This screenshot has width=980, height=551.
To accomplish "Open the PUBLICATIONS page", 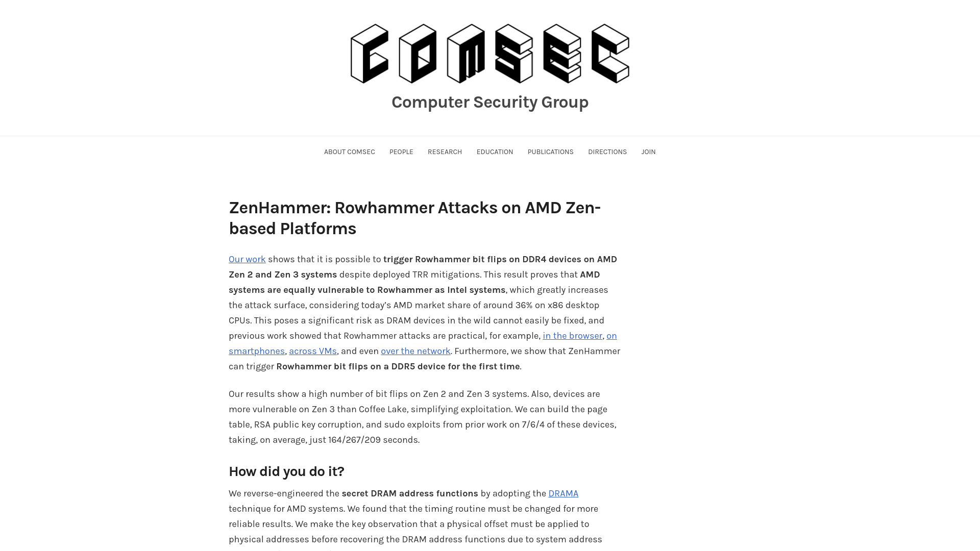I will click(551, 152).
